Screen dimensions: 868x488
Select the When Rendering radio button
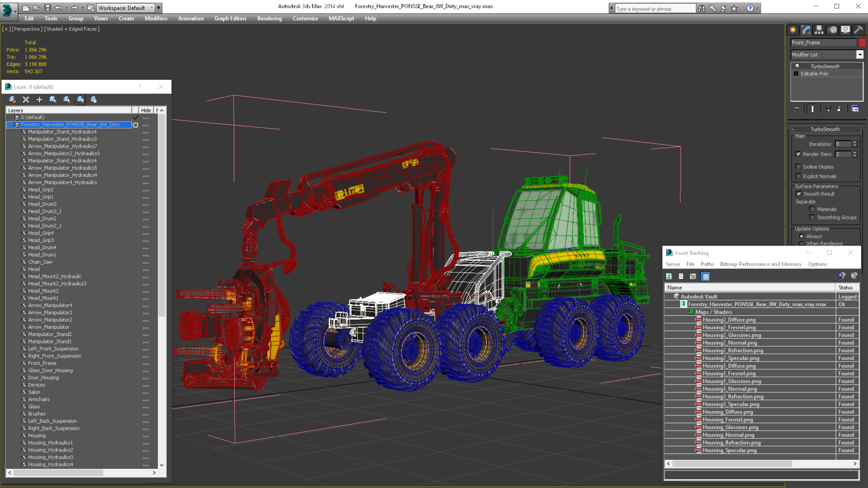pos(801,243)
